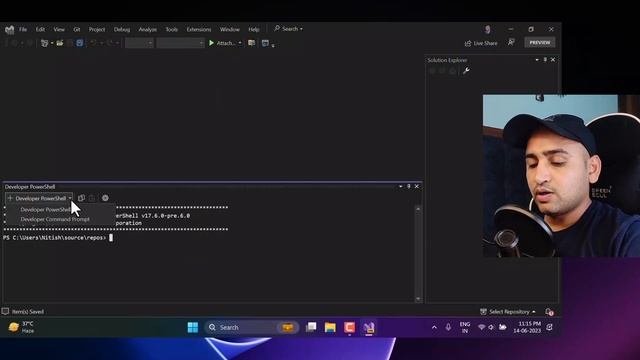This screenshot has width=640, height=360.
Task: Click the Wi-Fi network tray icon
Action: (482, 327)
